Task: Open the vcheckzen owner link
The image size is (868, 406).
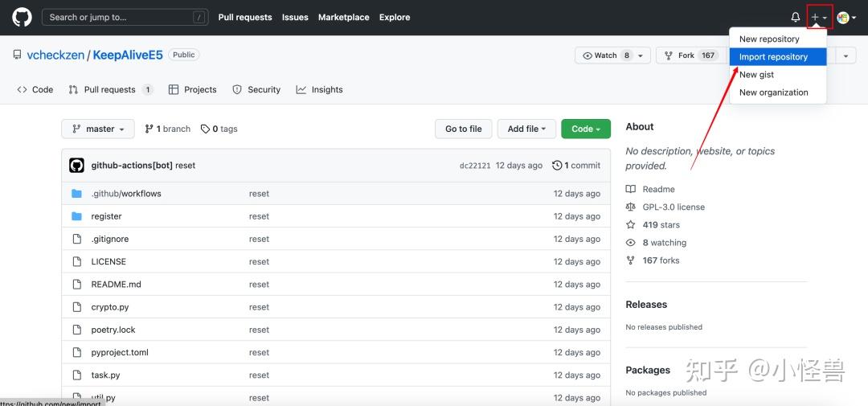Action: pos(55,55)
